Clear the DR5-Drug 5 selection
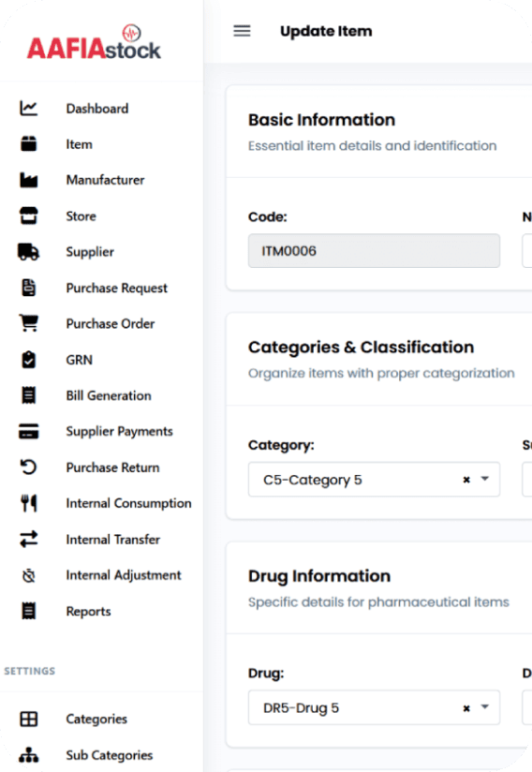 point(466,708)
